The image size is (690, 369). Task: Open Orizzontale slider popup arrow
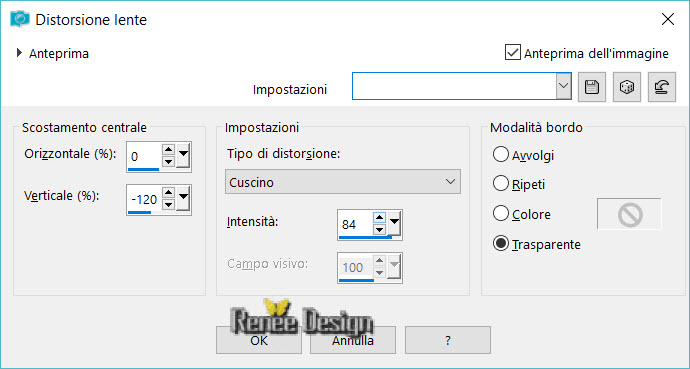click(x=183, y=155)
